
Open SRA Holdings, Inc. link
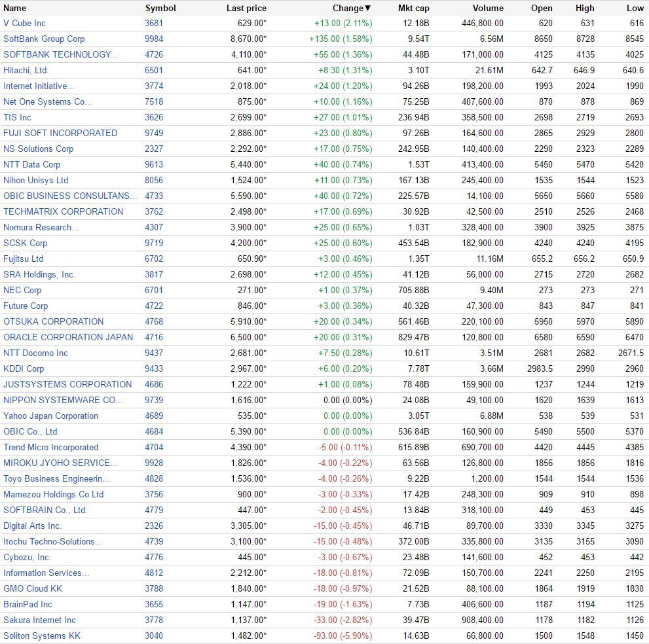(x=39, y=275)
